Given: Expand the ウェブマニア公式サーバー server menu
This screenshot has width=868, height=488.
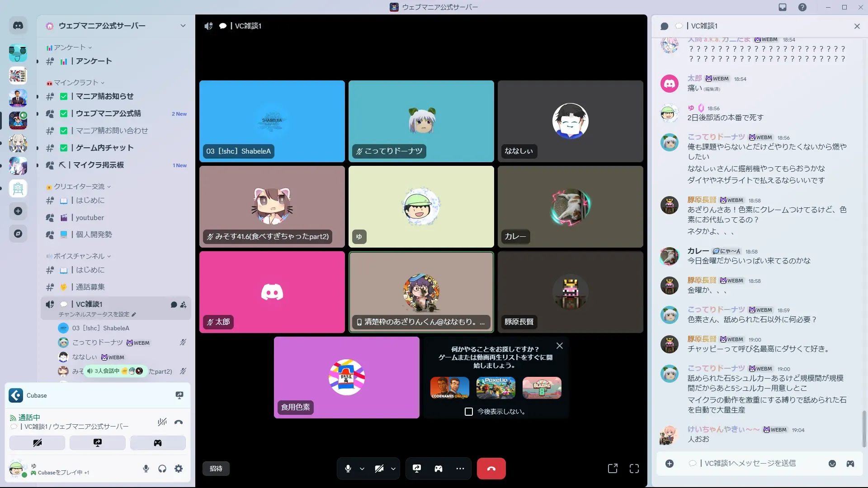Looking at the screenshot, I should (x=183, y=26).
